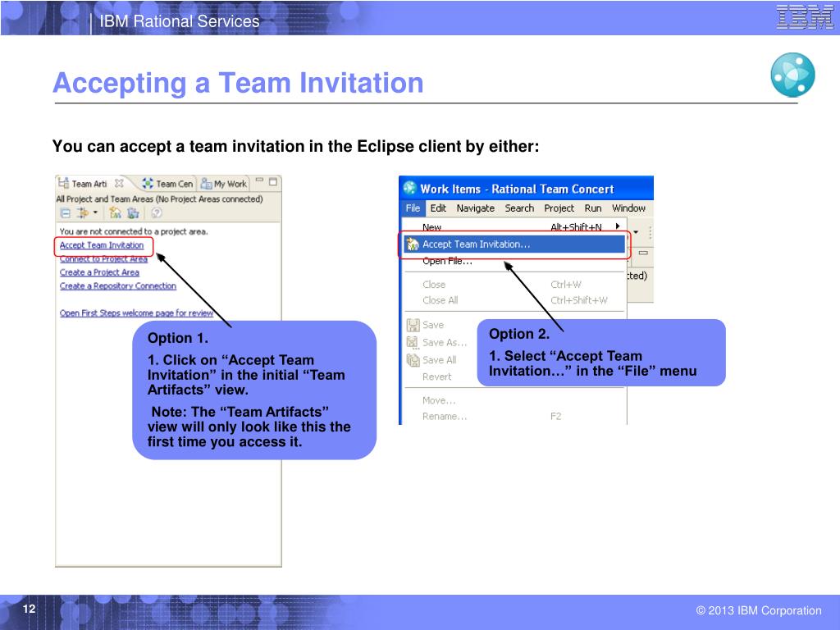
Task: Click the '© 2013 IBM Corporation' footer text
Action: pos(759,610)
